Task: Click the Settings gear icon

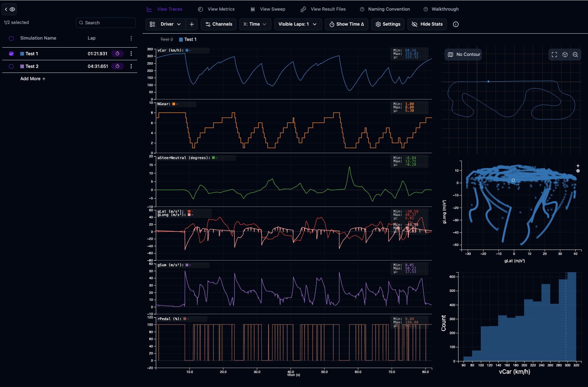Action: click(378, 24)
